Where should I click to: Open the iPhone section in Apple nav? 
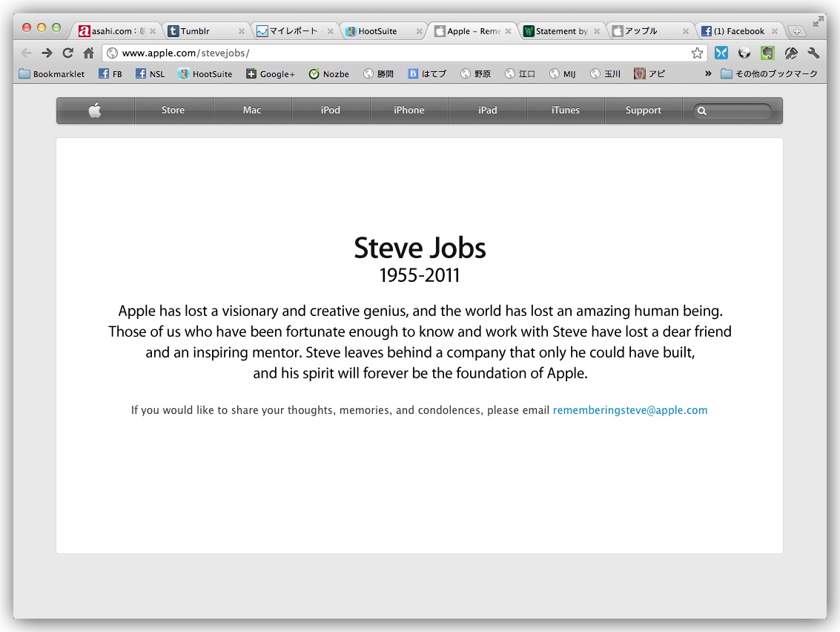pyautogui.click(x=409, y=111)
